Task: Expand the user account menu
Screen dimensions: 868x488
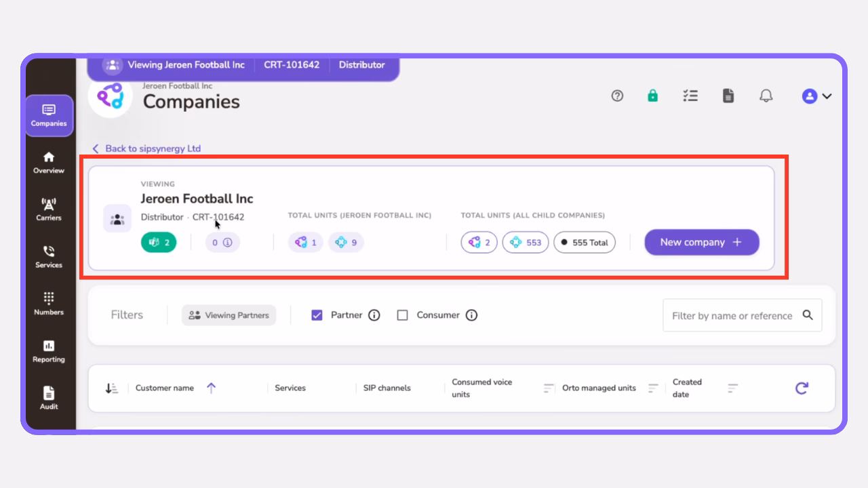Action: point(816,96)
